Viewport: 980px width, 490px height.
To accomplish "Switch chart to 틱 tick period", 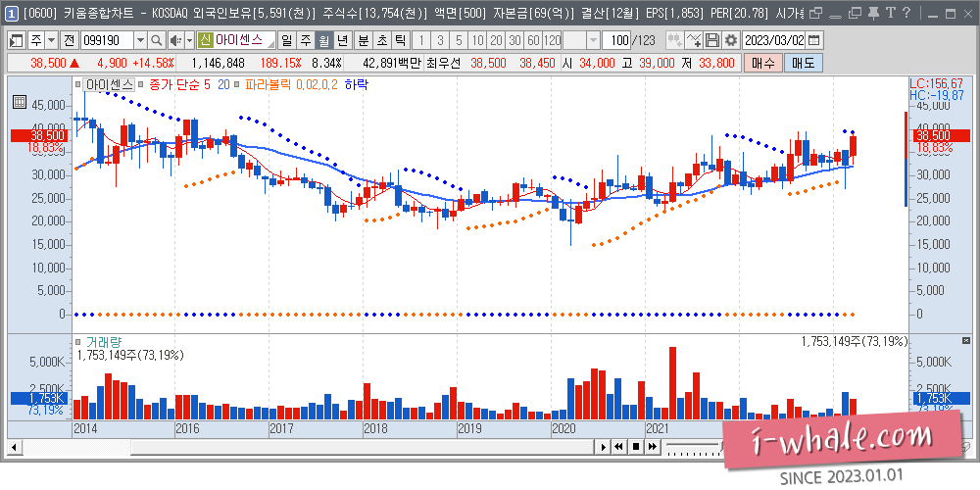I will point(401,40).
